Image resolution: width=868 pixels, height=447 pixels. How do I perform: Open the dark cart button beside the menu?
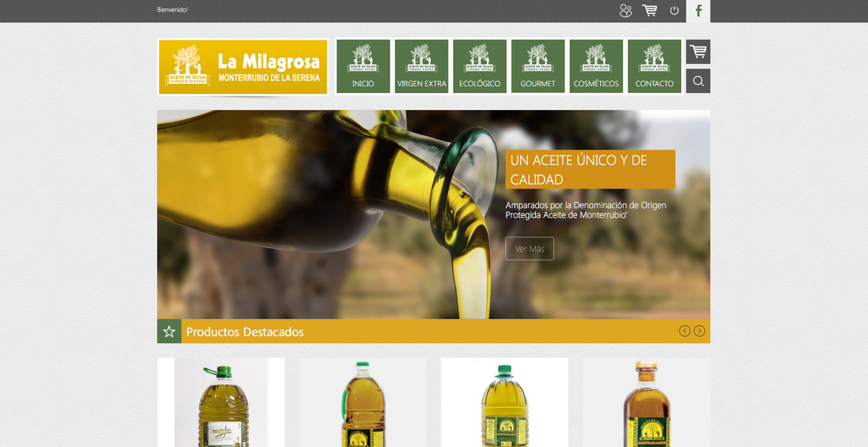[x=698, y=52]
